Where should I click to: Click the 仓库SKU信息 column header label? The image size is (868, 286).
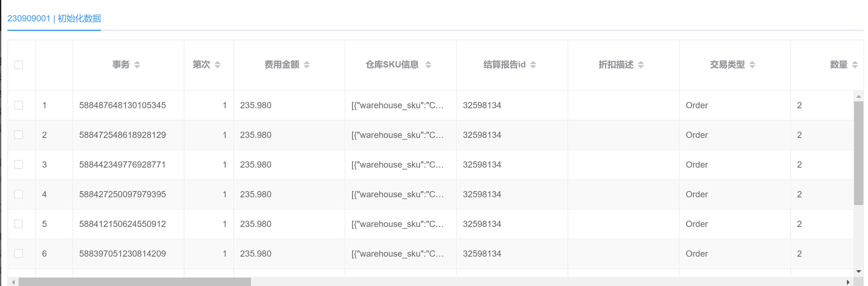click(x=392, y=64)
